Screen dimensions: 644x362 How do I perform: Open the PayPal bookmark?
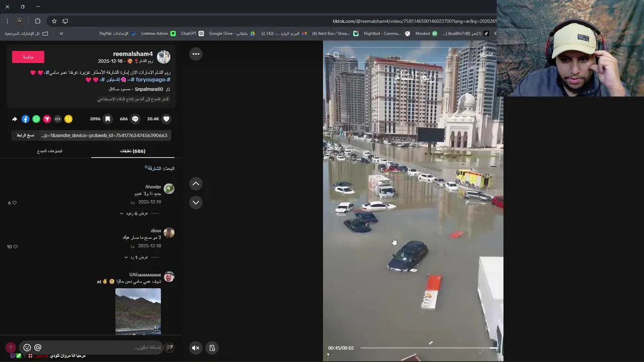click(x=118, y=34)
